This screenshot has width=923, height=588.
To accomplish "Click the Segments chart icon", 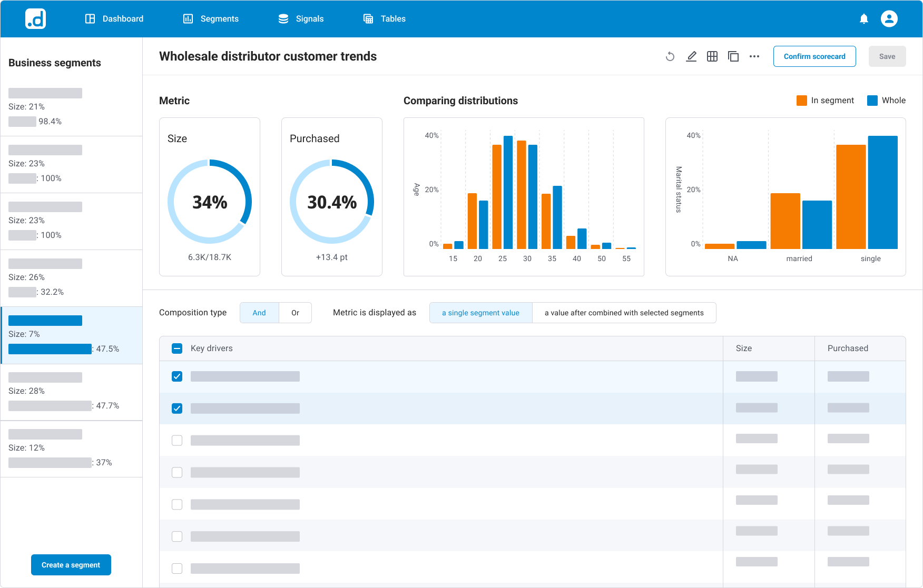I will coord(188,19).
